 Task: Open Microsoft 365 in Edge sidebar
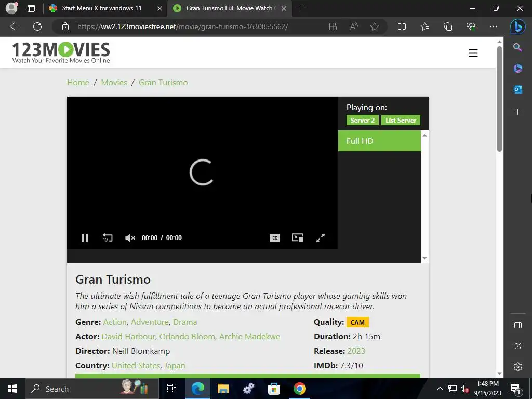(518, 68)
